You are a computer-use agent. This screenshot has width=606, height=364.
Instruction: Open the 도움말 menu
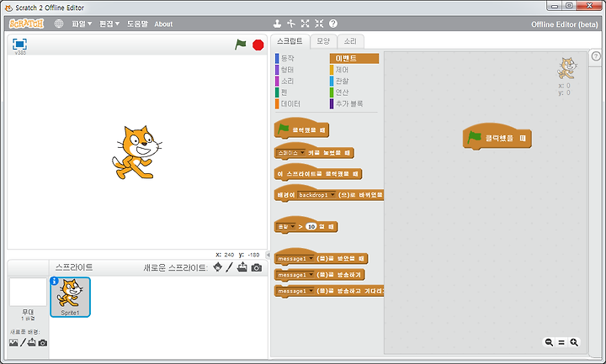(137, 24)
